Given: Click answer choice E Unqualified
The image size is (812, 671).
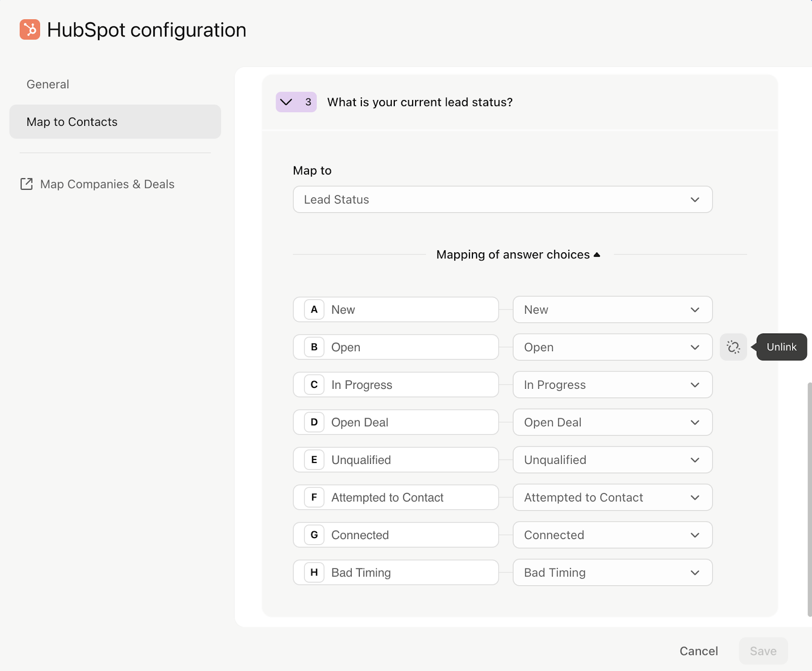Looking at the screenshot, I should pyautogui.click(x=396, y=460).
